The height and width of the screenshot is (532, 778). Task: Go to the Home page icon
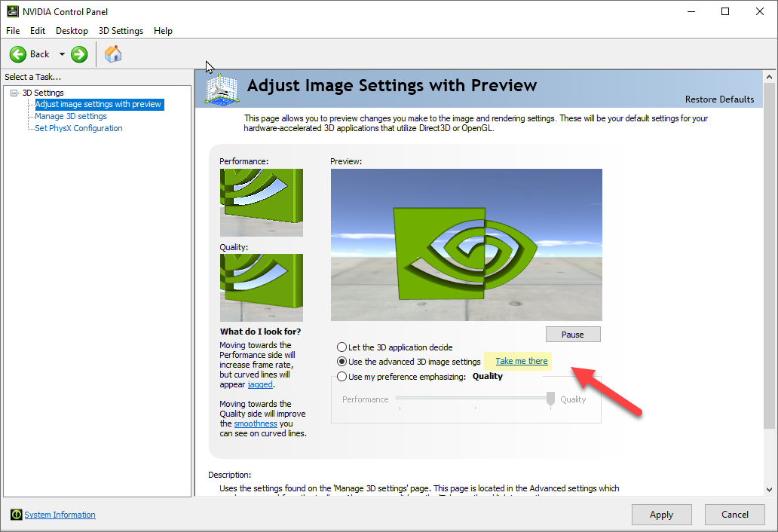pyautogui.click(x=113, y=54)
